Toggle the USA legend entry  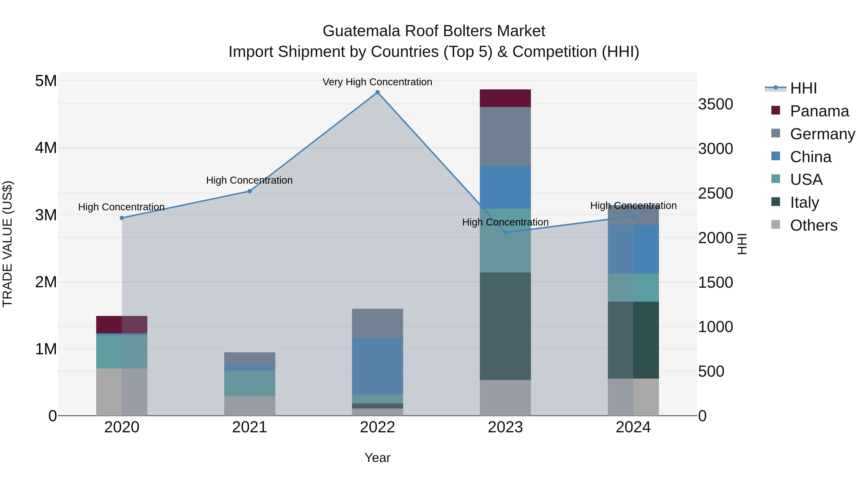pos(797,180)
